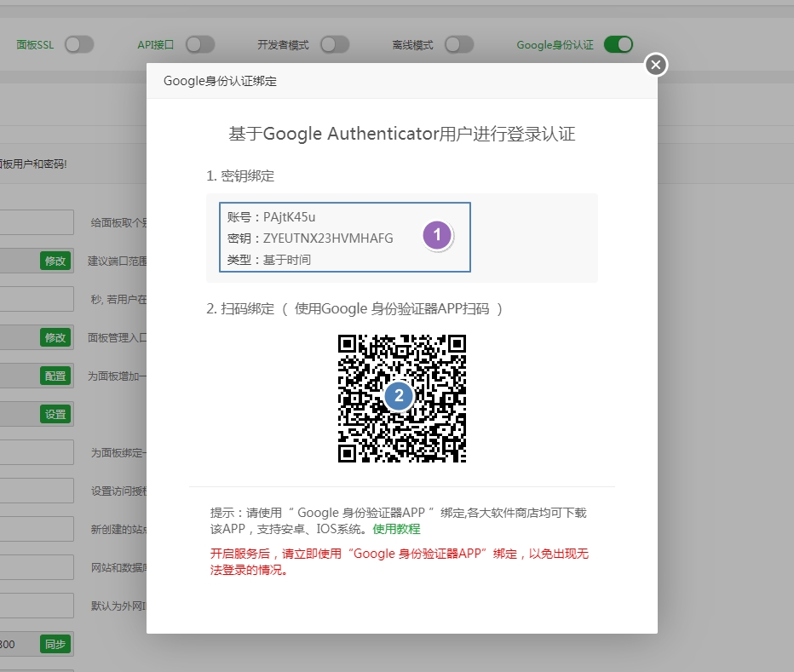Select the 密钥 ZYEUTNX23HVMHAFG text
The height and width of the screenshot is (672, 794).
click(310, 238)
